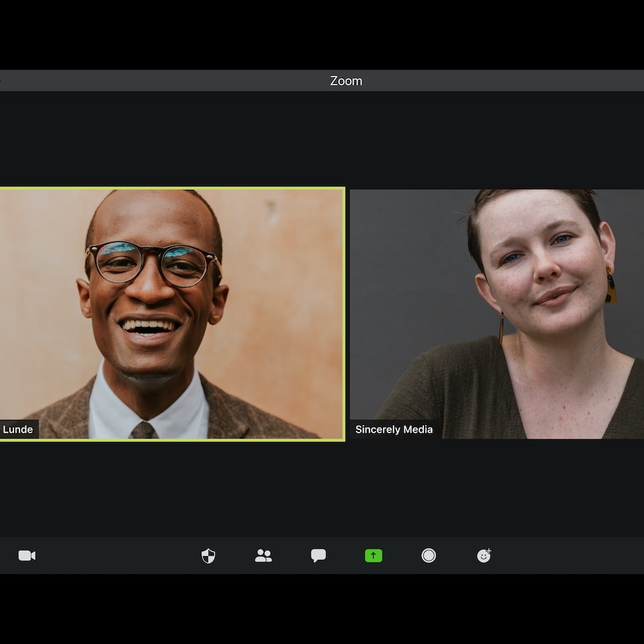Click blank toolbar space right of Reactions icon

point(570,555)
